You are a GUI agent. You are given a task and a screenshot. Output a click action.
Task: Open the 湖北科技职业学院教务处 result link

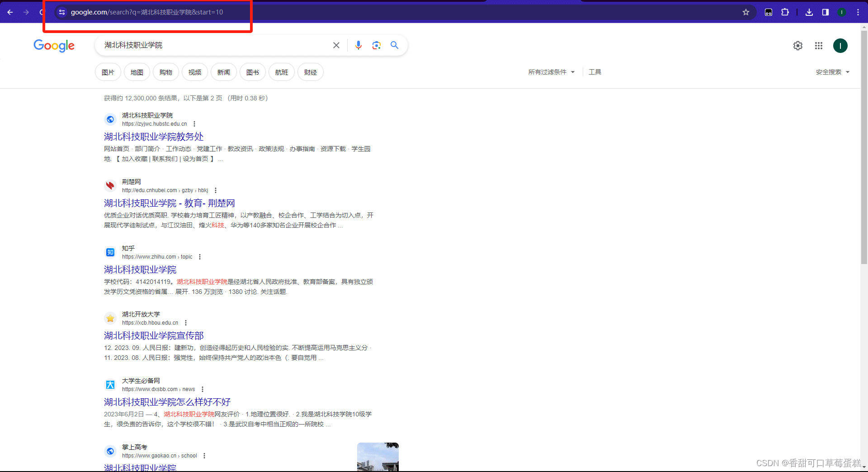(x=154, y=137)
